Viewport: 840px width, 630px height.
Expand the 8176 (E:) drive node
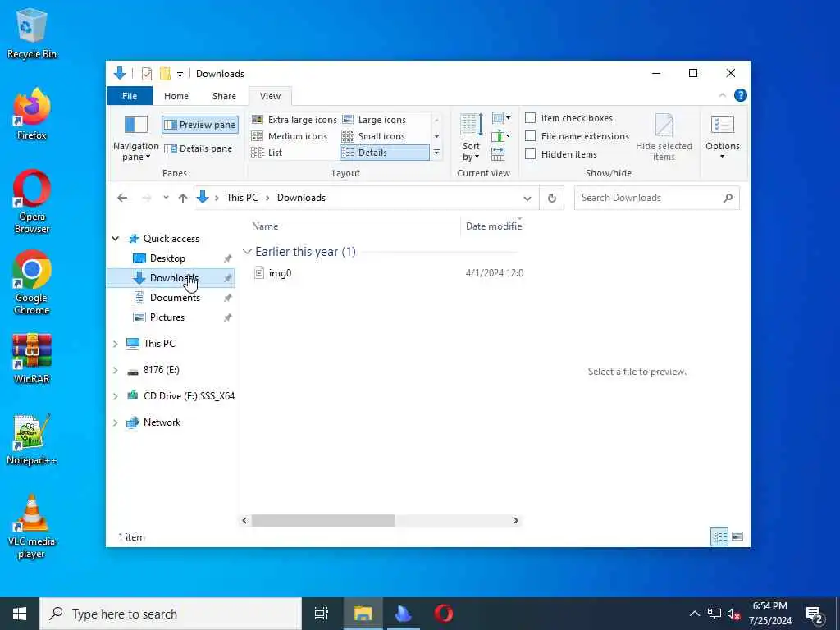tap(115, 370)
